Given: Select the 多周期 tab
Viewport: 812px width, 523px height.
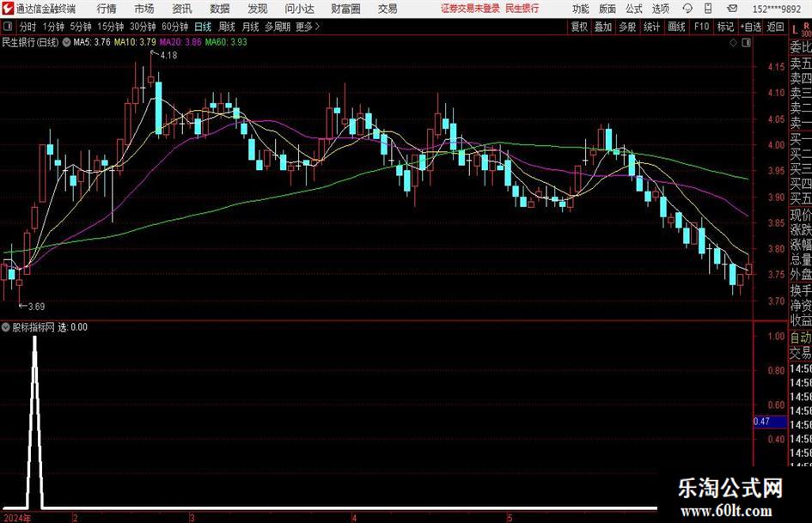Looking at the screenshot, I should coord(277,27).
